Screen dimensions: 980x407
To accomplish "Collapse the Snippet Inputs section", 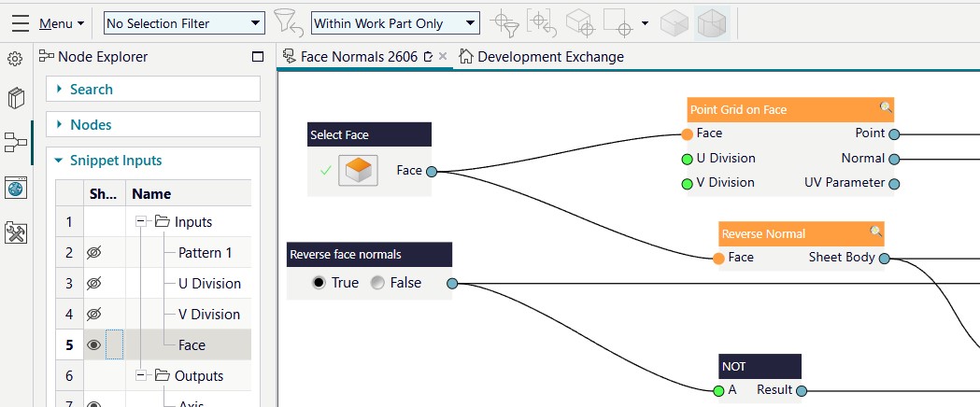I will click(x=59, y=161).
